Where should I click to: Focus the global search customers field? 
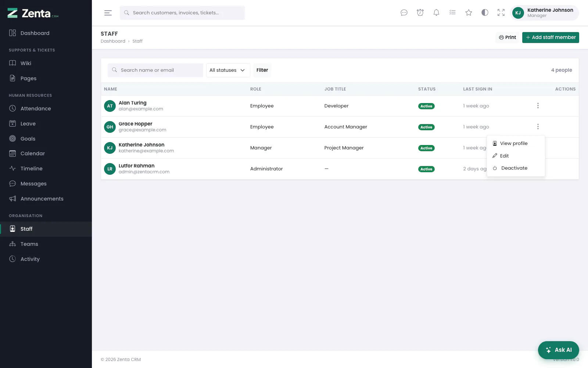(x=182, y=13)
